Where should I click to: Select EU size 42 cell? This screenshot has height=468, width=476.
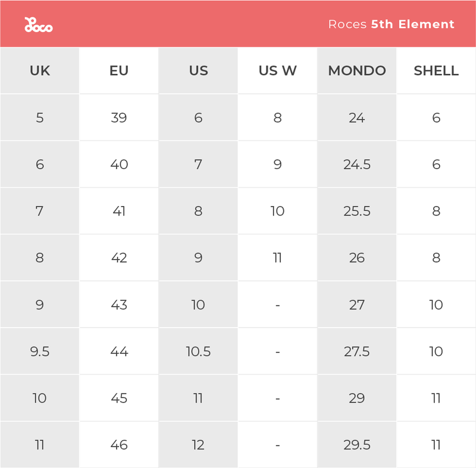(119, 258)
